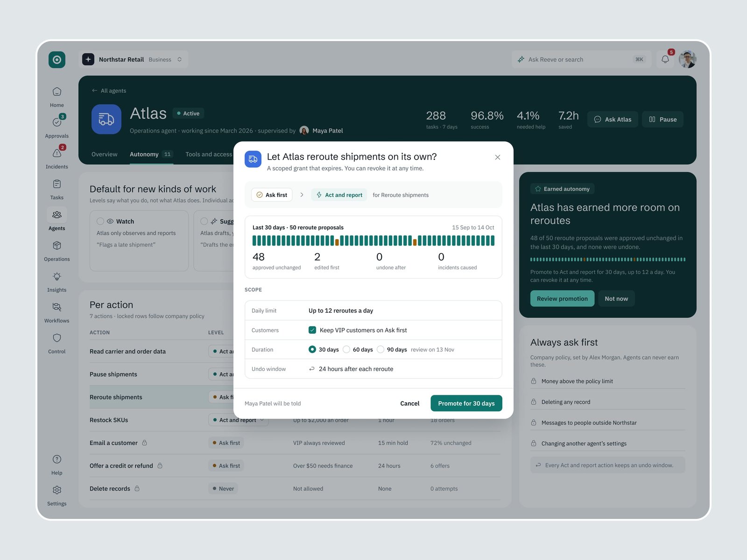Click the Earned autonomy badge
Image resolution: width=747 pixels, height=560 pixels.
click(x=562, y=189)
